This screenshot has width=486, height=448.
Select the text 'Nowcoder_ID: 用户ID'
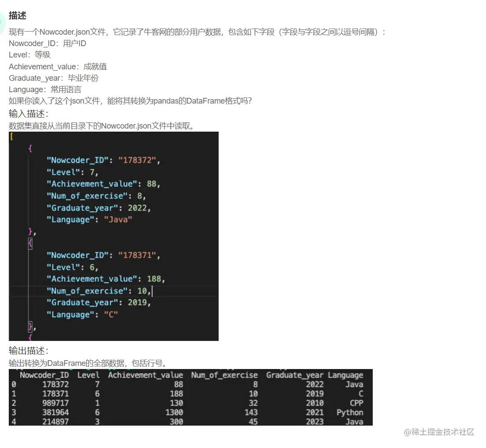point(47,43)
